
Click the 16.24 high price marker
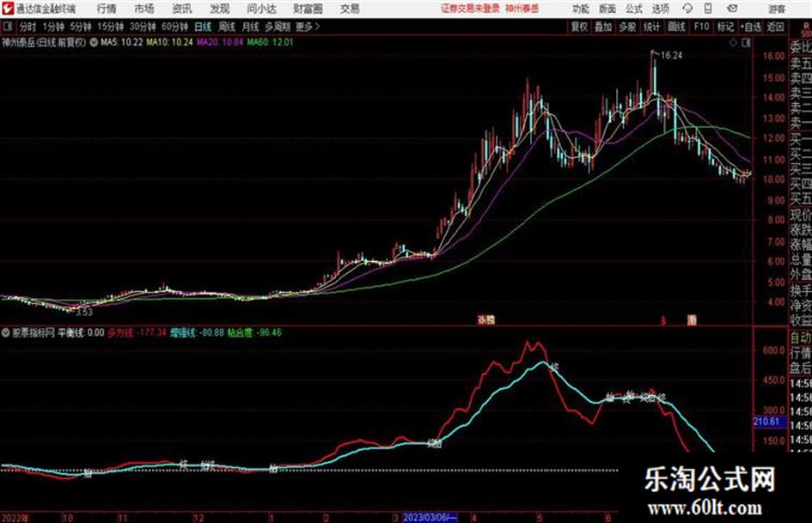point(672,56)
